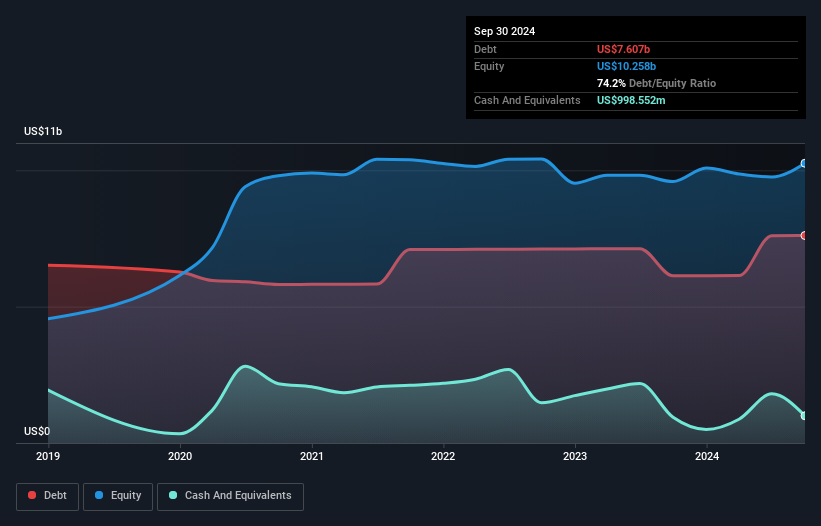Click the 74.2% Debt/Equity Ratio text
This screenshot has width=821, height=526.
[x=656, y=83]
